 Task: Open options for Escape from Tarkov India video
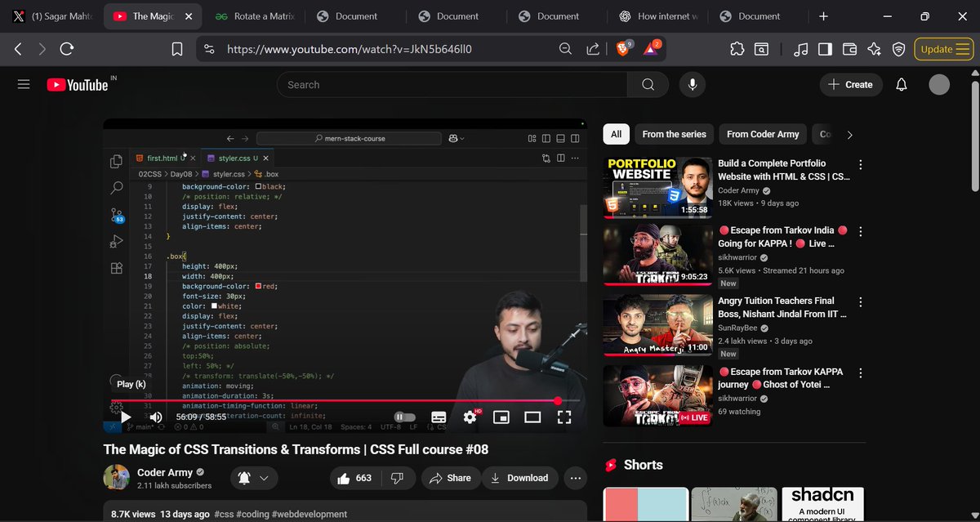click(860, 232)
